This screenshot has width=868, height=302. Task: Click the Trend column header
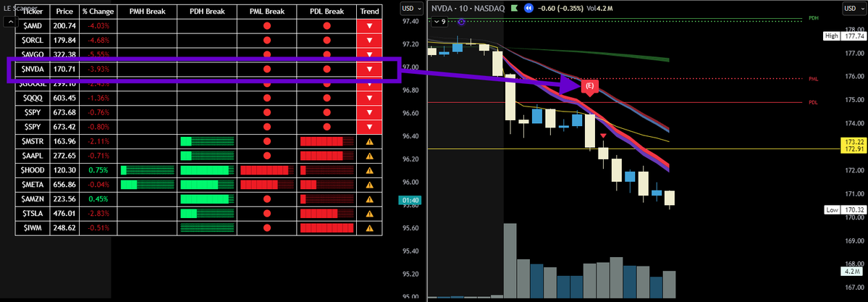point(369,12)
